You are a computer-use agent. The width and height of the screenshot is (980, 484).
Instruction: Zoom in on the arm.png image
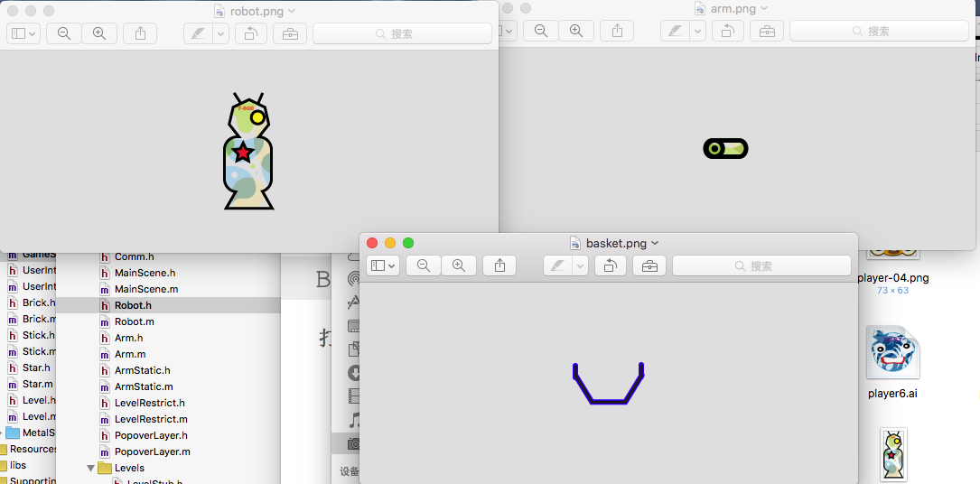point(576,31)
